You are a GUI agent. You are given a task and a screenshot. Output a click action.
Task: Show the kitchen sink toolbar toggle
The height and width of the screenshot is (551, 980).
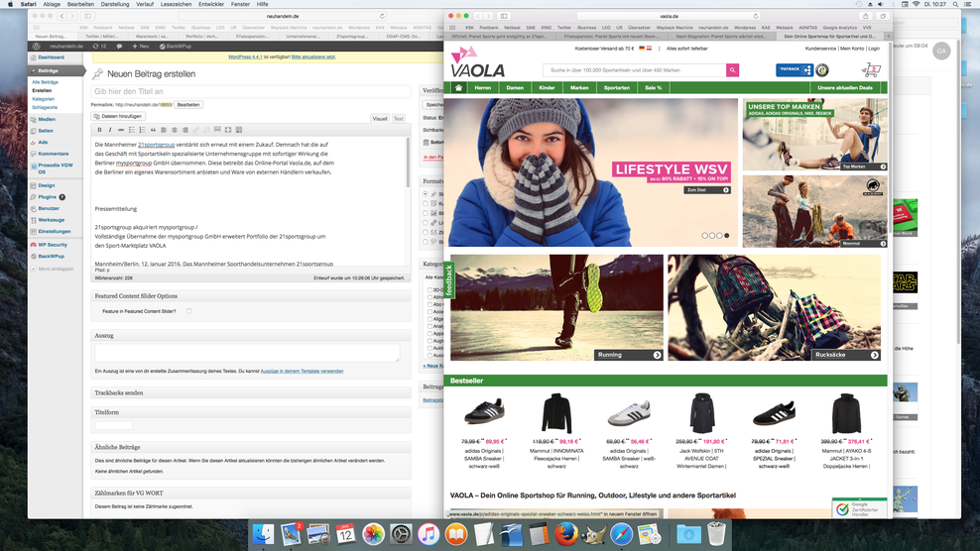pyautogui.click(x=239, y=130)
